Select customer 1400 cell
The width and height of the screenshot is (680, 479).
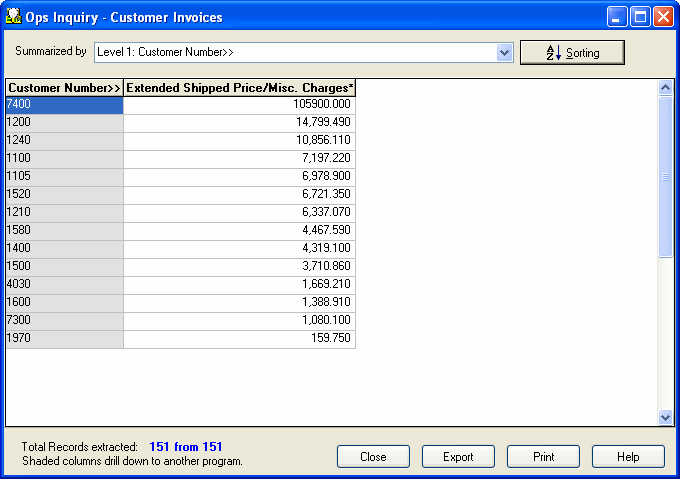[65, 249]
